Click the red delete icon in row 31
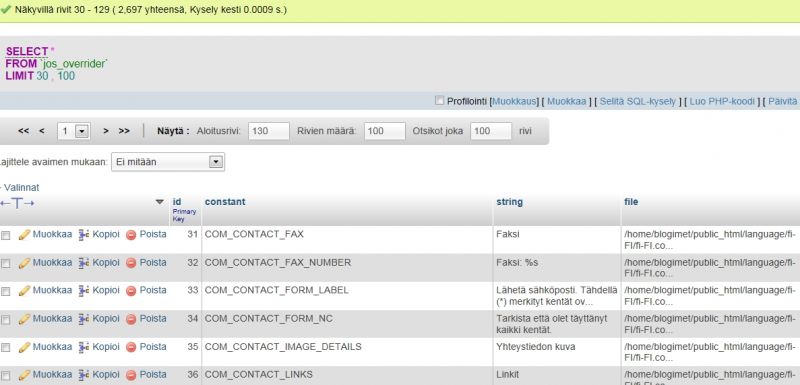The width and height of the screenshot is (800, 385). [x=131, y=235]
